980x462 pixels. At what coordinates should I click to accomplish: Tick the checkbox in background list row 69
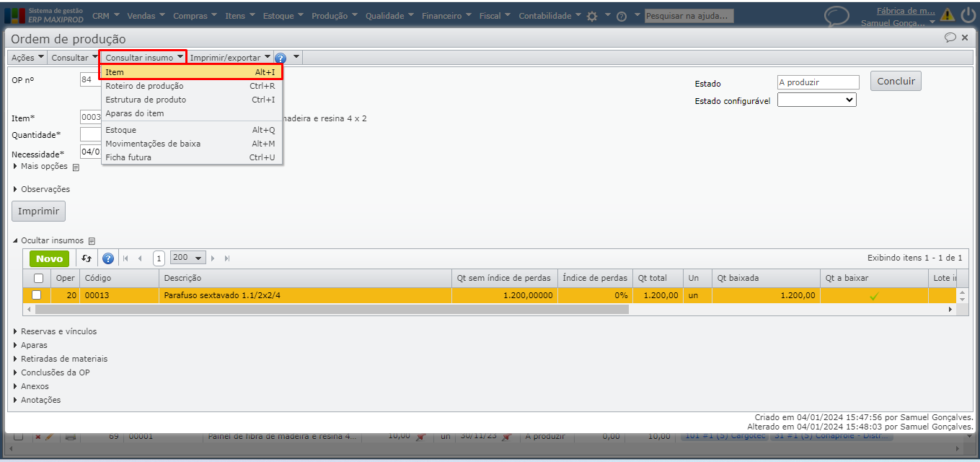[x=19, y=436]
